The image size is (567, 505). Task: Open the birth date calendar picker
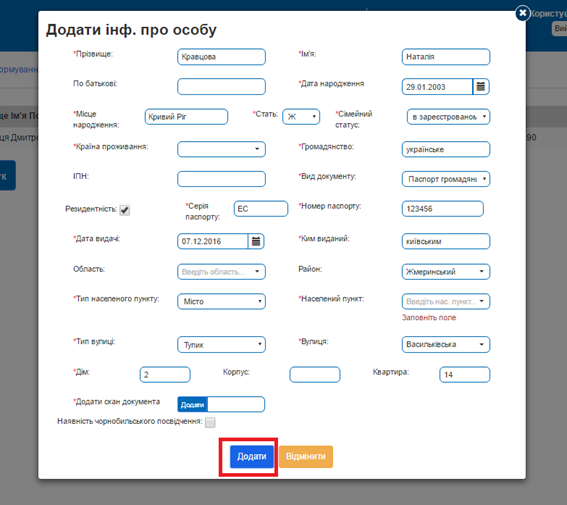pyautogui.click(x=481, y=87)
